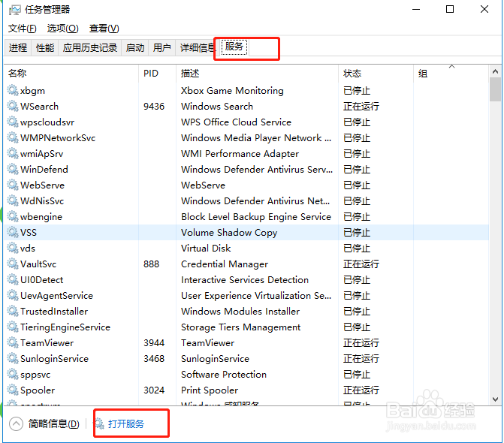Click PID 3024 for Spooler
The width and height of the screenshot is (504, 443).
tap(154, 390)
